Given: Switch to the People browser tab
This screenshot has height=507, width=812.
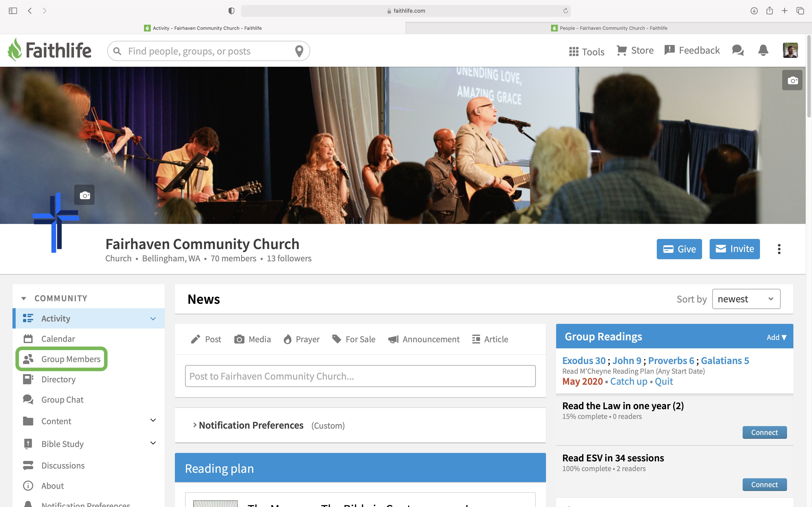Looking at the screenshot, I should click(x=609, y=28).
